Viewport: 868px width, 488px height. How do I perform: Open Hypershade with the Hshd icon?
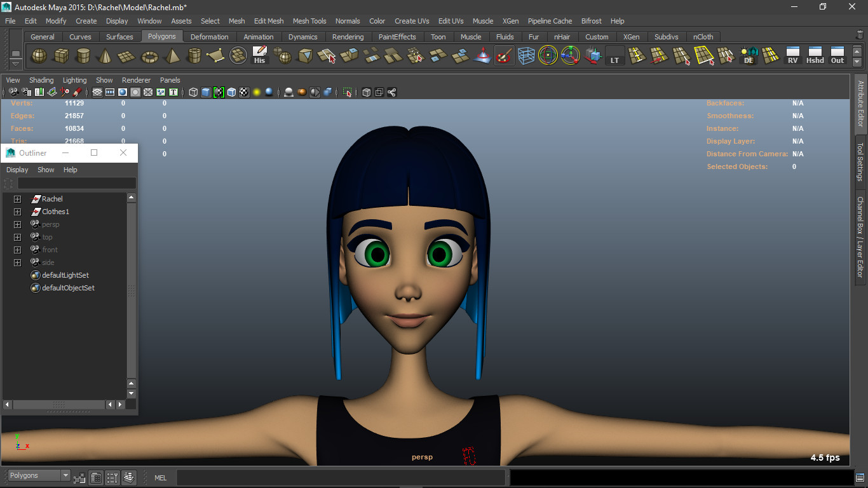[815, 56]
